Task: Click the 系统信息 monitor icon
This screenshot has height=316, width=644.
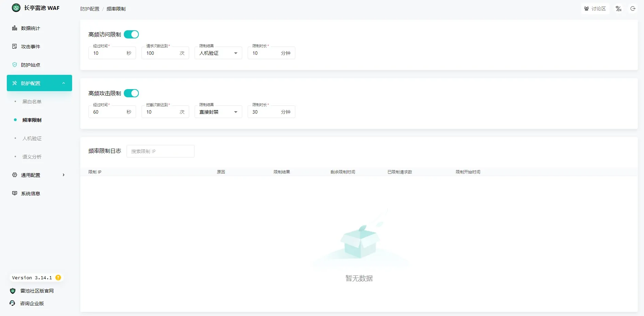Action: (15, 194)
